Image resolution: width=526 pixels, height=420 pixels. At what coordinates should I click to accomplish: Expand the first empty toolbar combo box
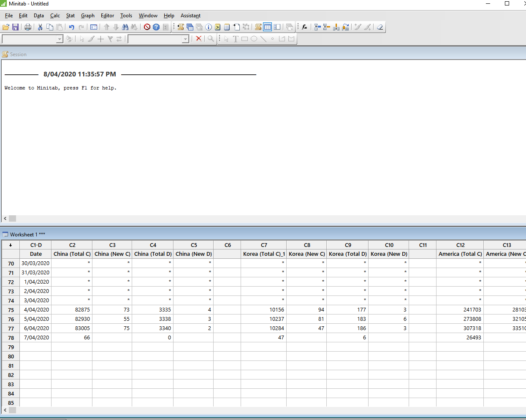click(60, 39)
